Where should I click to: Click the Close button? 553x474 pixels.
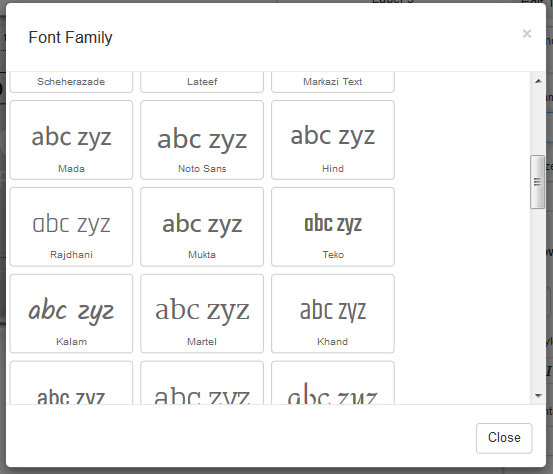click(x=504, y=438)
